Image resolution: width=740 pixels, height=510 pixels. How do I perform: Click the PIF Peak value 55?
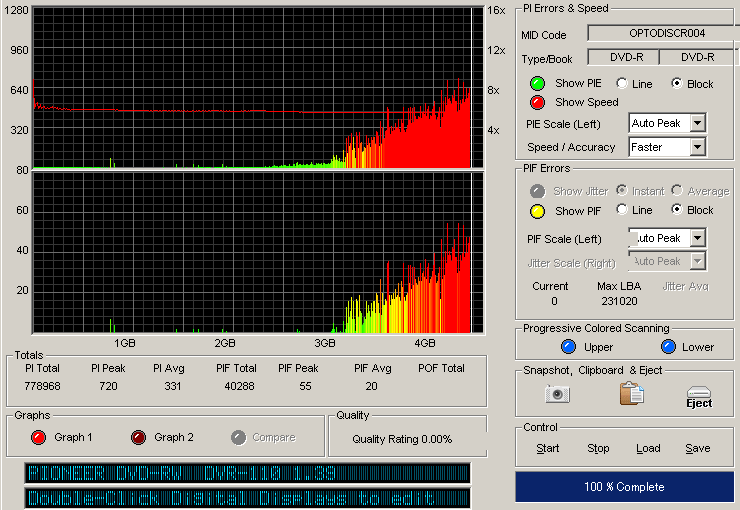(305, 386)
